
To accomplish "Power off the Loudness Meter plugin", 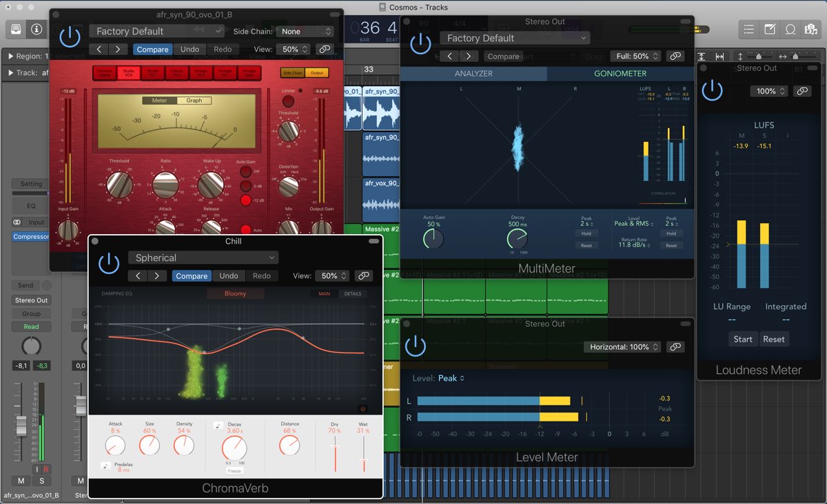I will (712, 90).
